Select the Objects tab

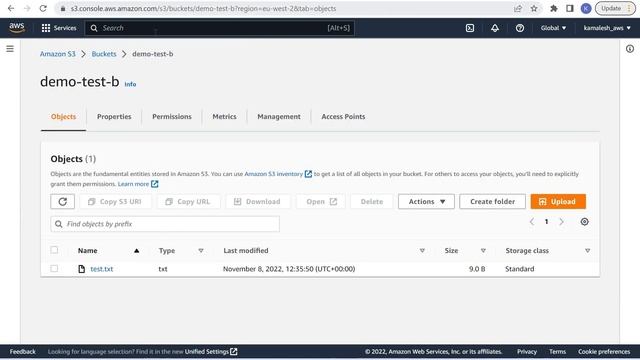coord(63,117)
